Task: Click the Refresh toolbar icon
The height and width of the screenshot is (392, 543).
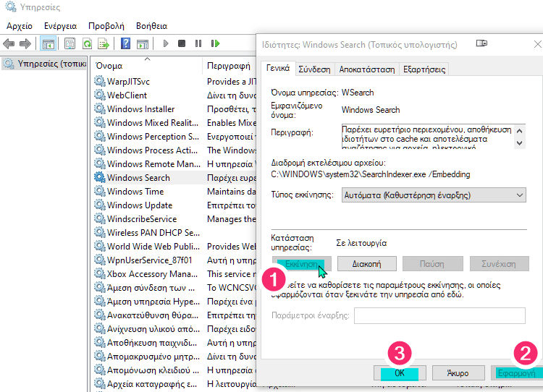Action: coord(87,43)
